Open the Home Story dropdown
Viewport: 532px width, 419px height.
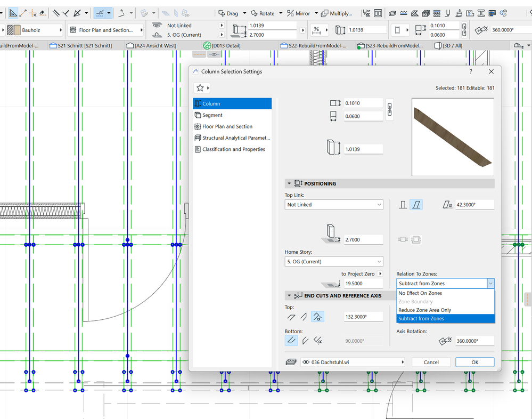coord(334,262)
